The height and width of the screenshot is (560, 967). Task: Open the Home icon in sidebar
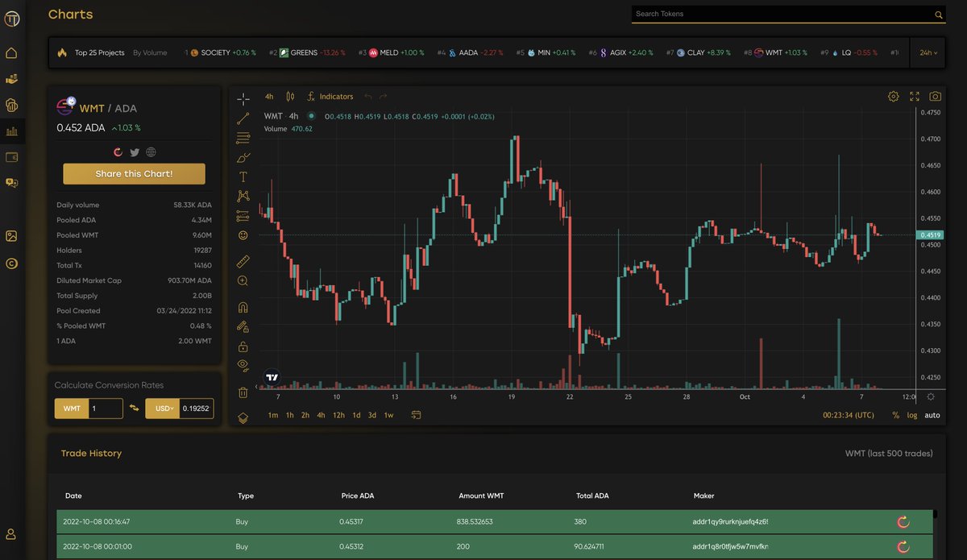(11, 53)
